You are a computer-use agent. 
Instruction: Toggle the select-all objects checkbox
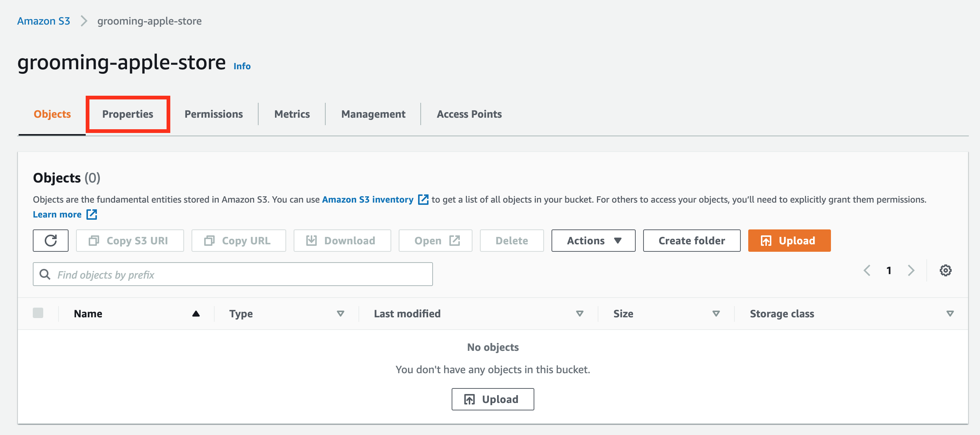click(38, 313)
